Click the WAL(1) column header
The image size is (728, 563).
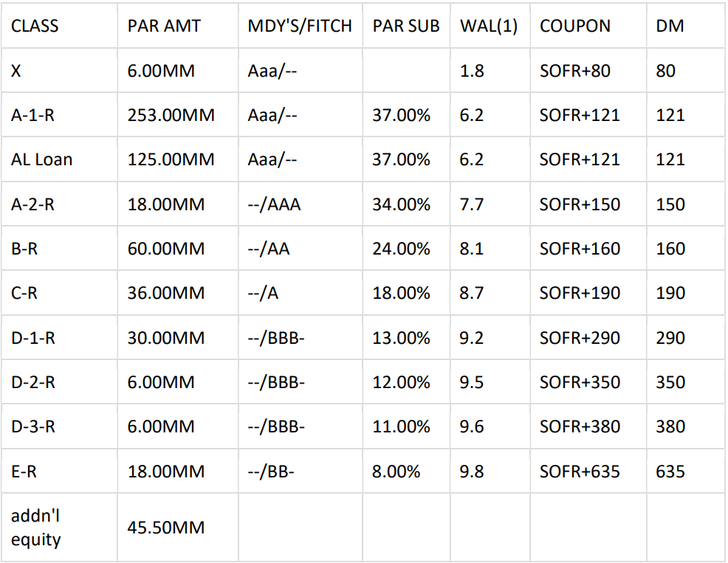point(488,27)
